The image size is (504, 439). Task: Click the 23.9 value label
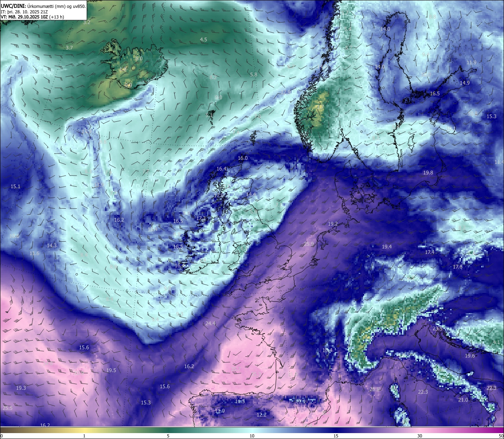click(x=437, y=329)
